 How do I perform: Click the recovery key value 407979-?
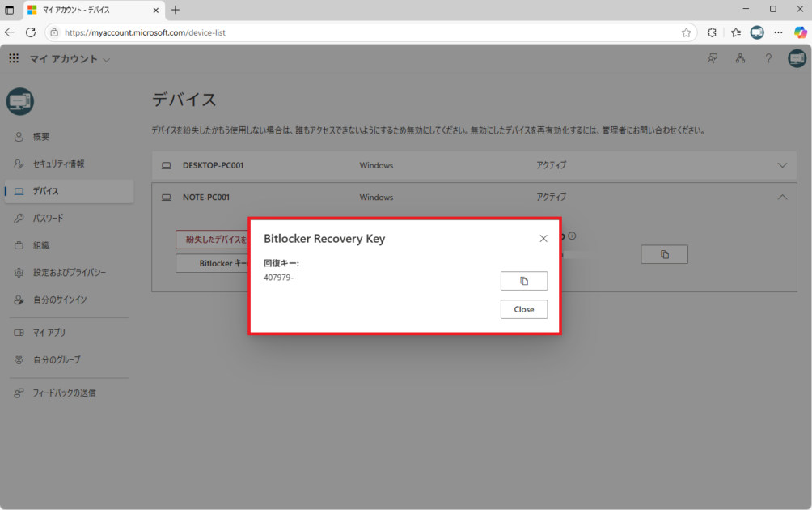278,278
